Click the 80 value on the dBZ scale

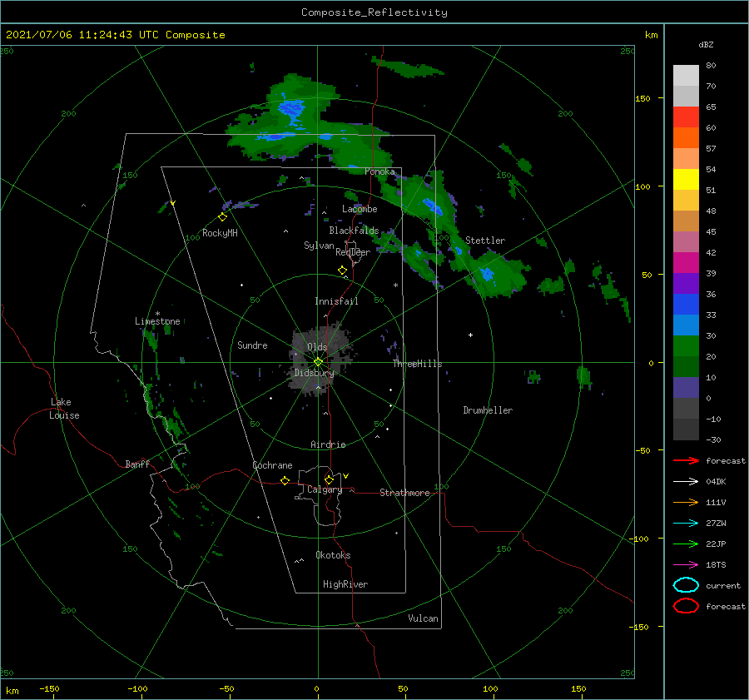(x=711, y=65)
